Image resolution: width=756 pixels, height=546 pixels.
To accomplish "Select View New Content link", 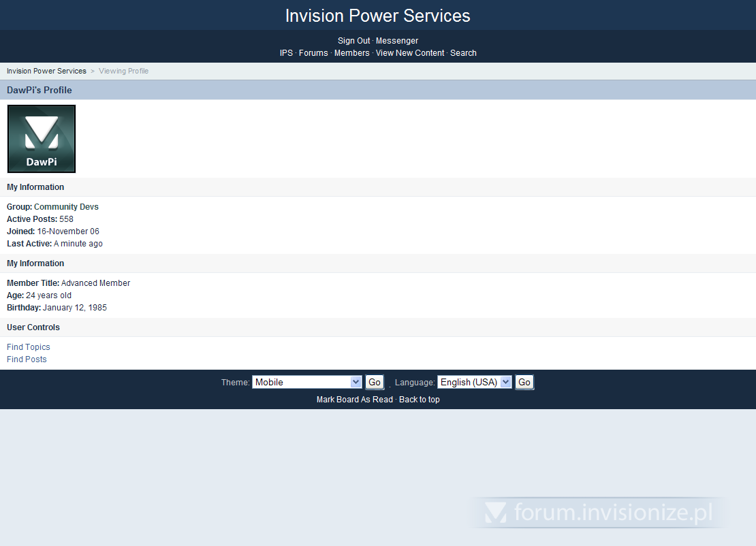I will pyautogui.click(x=410, y=53).
